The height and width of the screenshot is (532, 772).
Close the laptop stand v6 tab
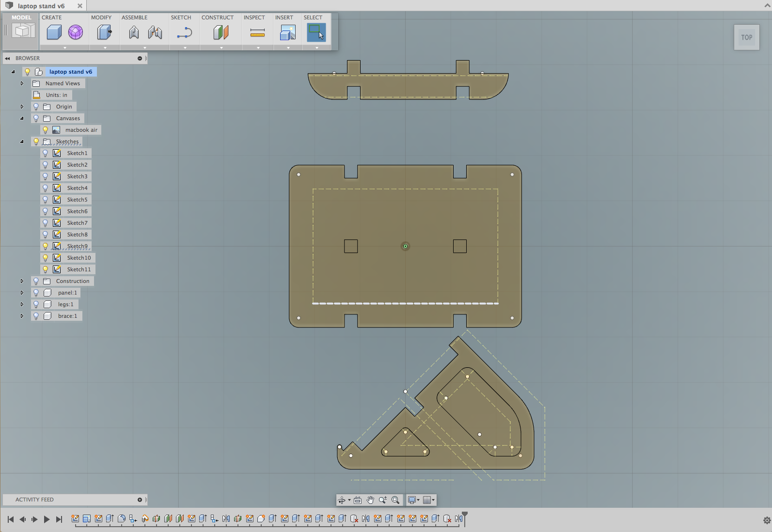click(x=80, y=6)
